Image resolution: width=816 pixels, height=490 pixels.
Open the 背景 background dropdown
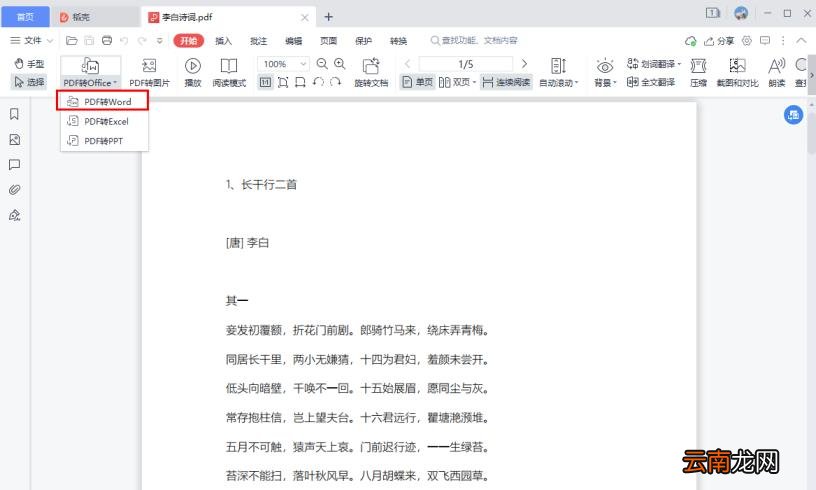pos(605,72)
